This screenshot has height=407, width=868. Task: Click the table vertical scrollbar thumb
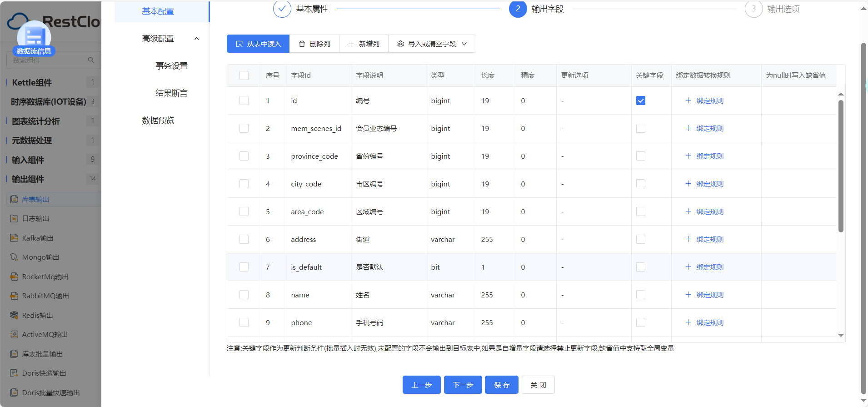pyautogui.click(x=841, y=166)
